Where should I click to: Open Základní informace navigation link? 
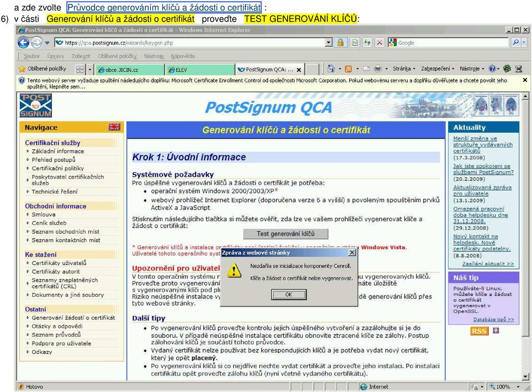pos(58,151)
